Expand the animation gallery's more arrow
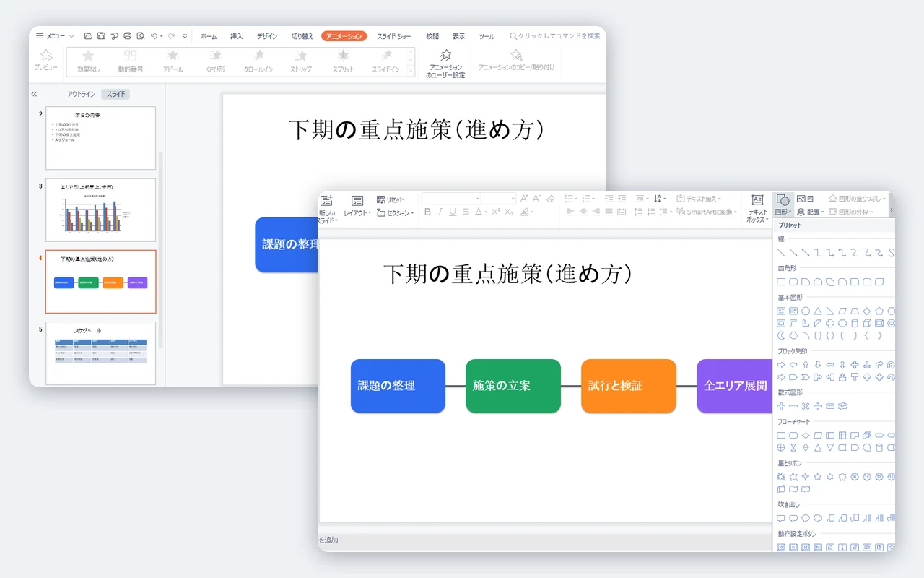The height and width of the screenshot is (578, 924). [411, 72]
